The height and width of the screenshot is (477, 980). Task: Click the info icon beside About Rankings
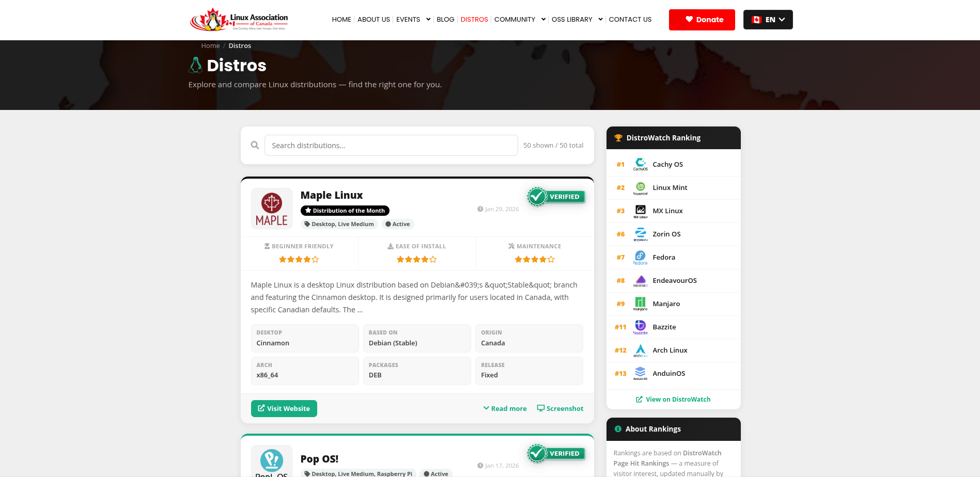click(x=618, y=429)
